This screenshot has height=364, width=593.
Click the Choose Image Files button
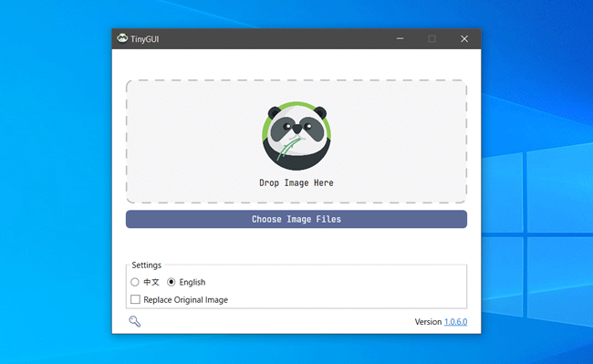pos(296,219)
